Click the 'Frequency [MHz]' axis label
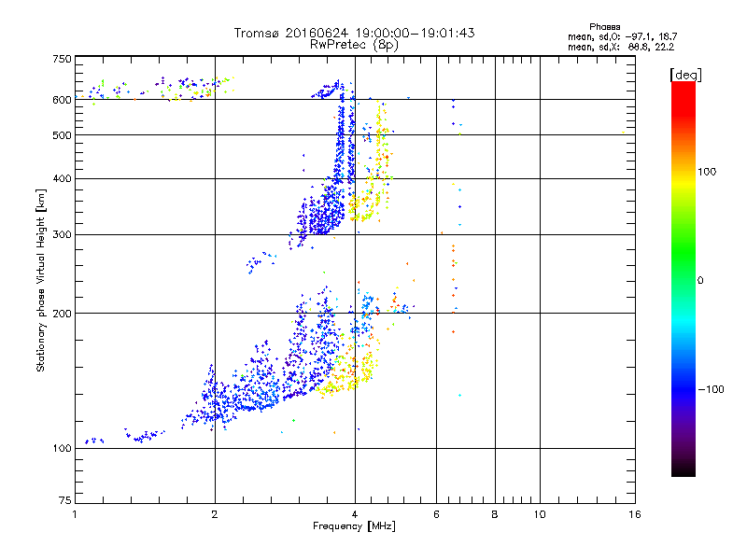The image size is (747, 560). point(354,526)
